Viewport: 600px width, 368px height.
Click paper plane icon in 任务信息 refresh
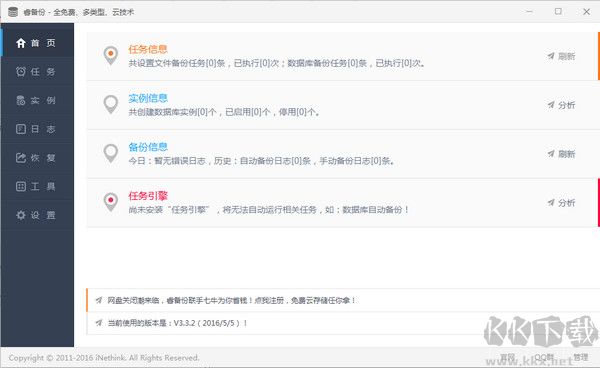coord(551,56)
